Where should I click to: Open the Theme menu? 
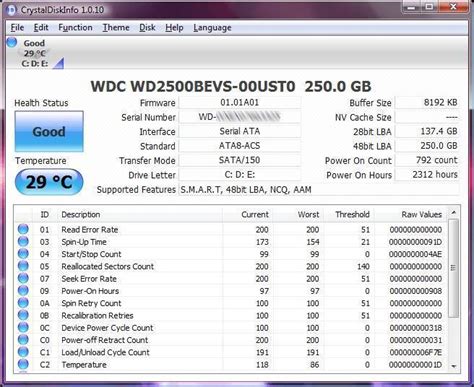(116, 28)
